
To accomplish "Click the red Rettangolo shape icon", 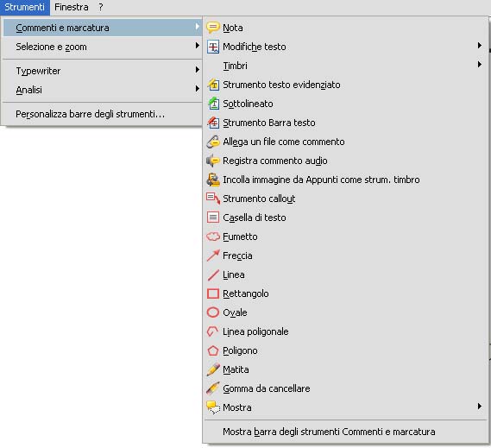I will (213, 293).
